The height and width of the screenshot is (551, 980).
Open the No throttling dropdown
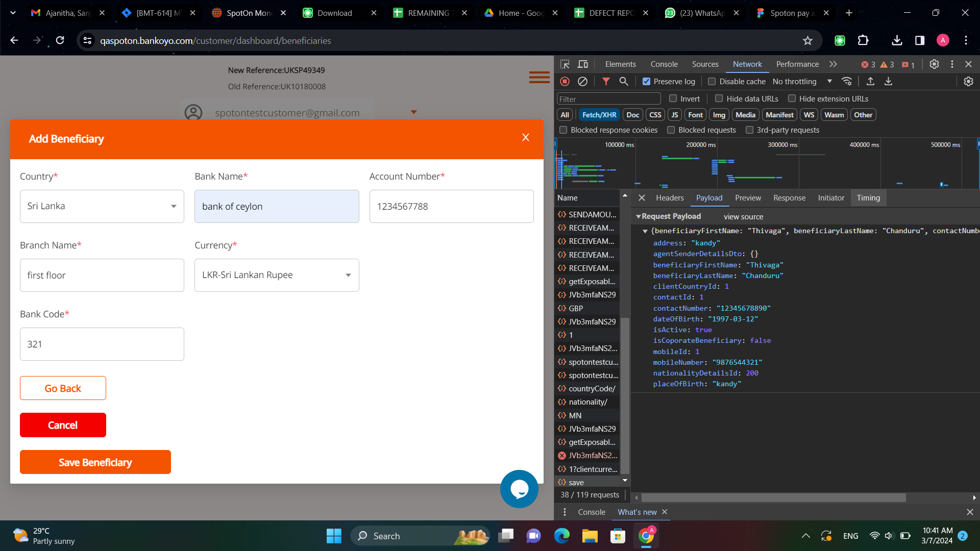[802, 82]
